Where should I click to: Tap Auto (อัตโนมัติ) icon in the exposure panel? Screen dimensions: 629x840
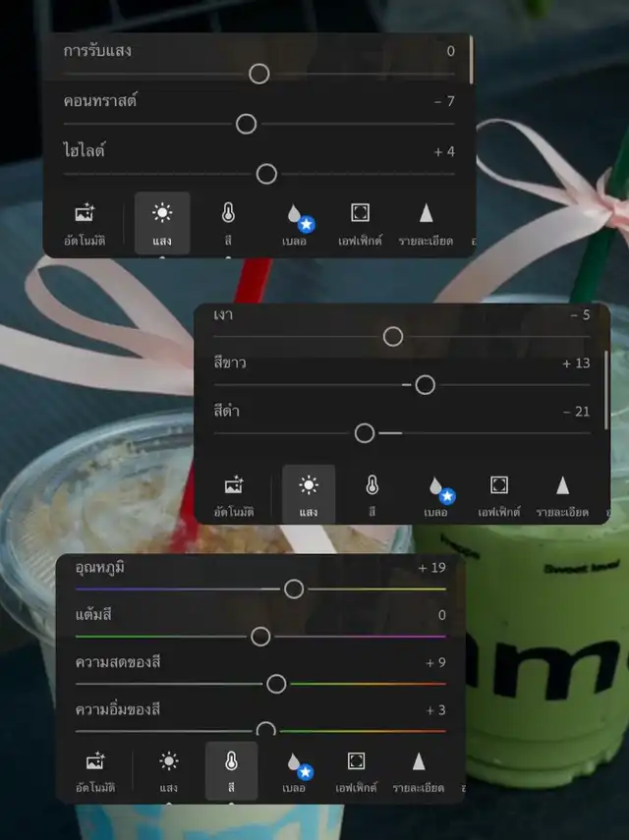pos(84,223)
